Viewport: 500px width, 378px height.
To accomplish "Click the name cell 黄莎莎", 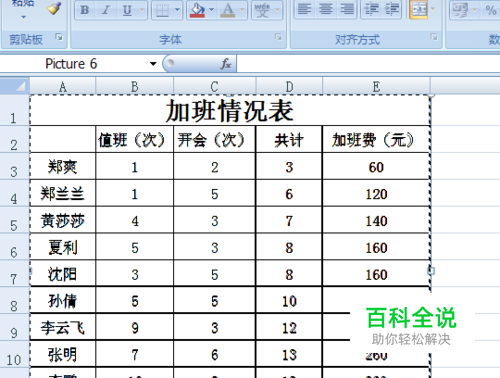I will pyautogui.click(x=63, y=221).
